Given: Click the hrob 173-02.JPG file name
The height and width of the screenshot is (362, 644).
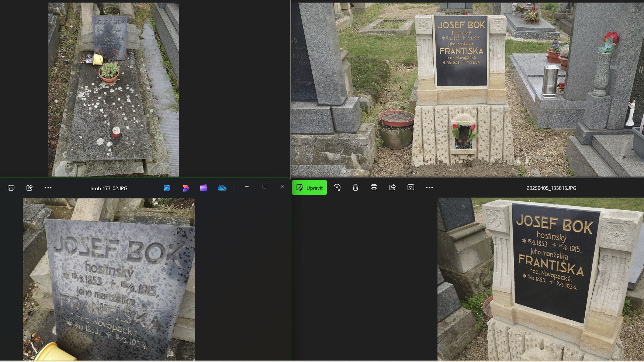Looking at the screenshot, I should 109,188.
